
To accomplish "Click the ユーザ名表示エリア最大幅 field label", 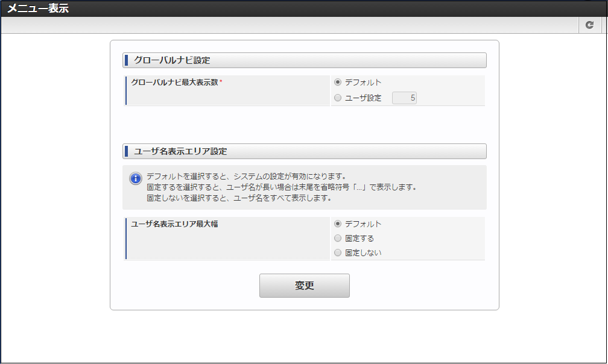I will point(174,224).
